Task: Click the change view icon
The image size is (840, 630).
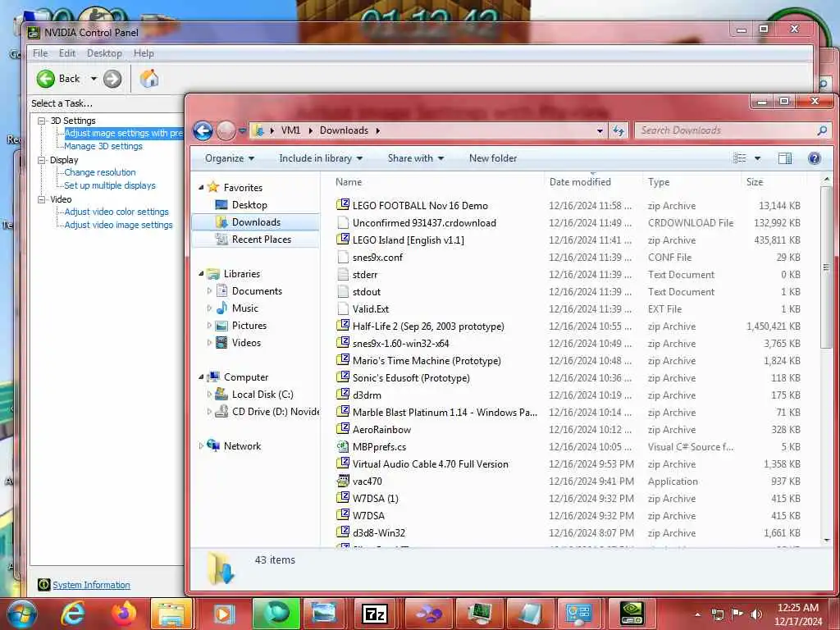Action: (740, 158)
